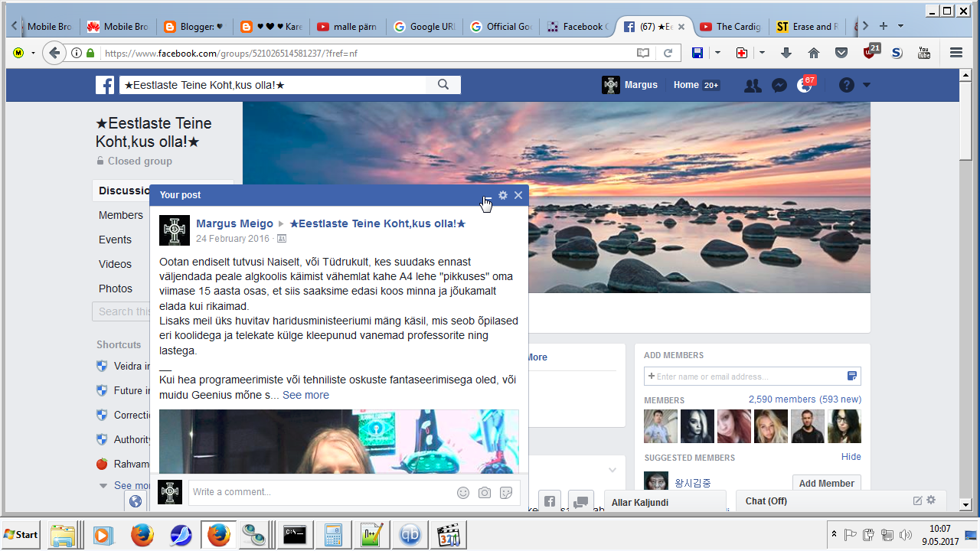Click the sticker icon in comment box
Image resolution: width=980 pixels, height=551 pixels.
tap(506, 493)
